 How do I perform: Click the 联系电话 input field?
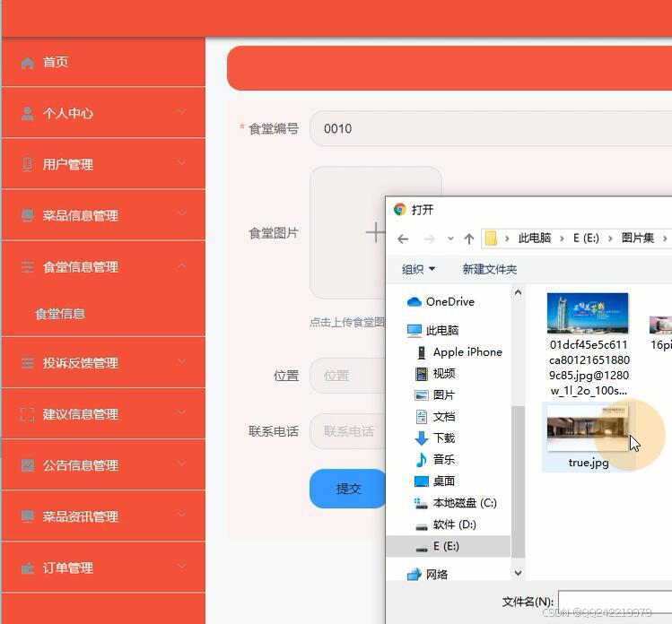click(347, 431)
